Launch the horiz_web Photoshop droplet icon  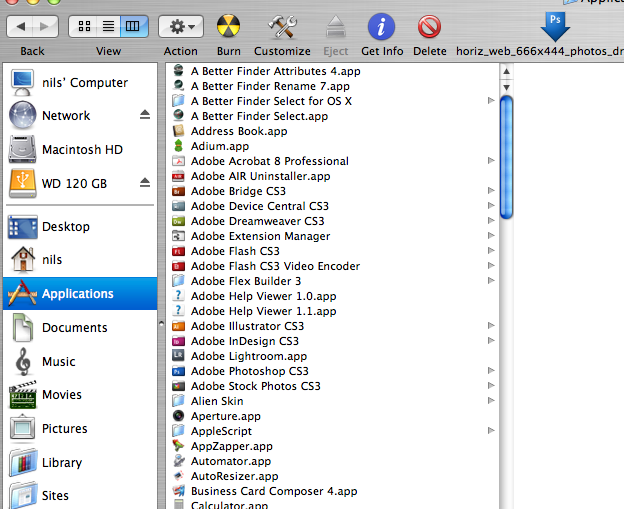click(555, 27)
